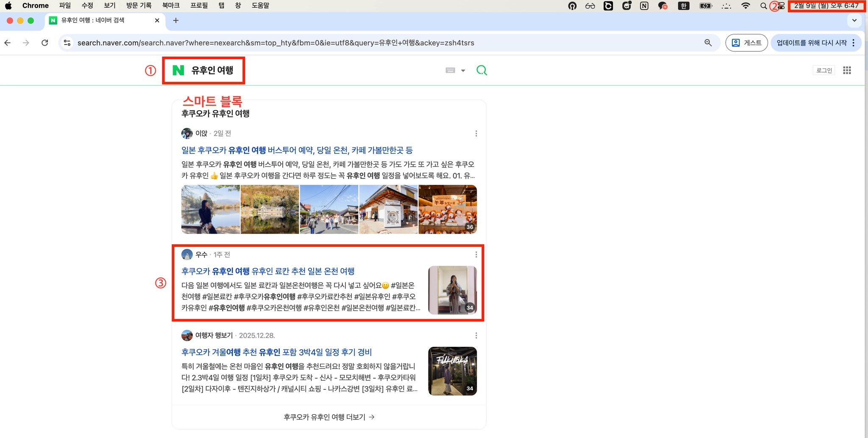Open the 북마크 menu
The image size is (868, 438).
click(171, 6)
